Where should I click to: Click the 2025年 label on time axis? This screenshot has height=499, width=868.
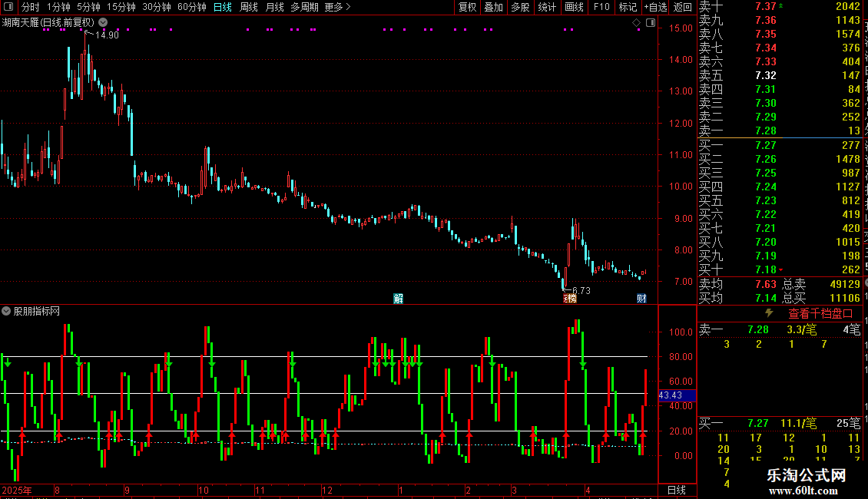(17, 490)
